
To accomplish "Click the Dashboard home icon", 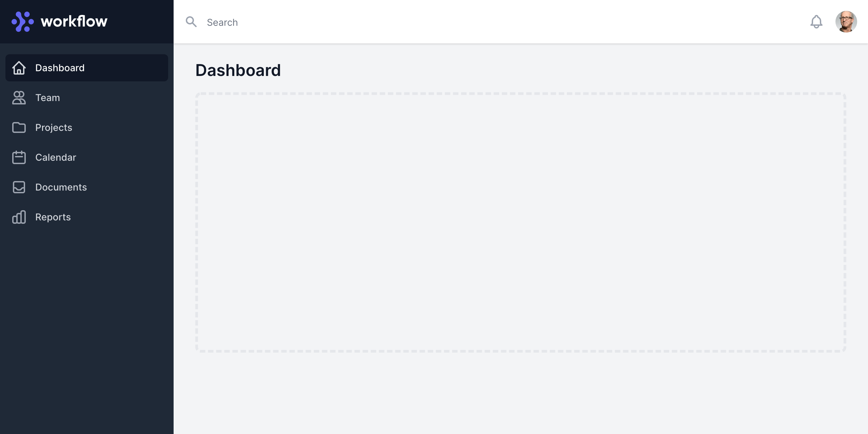I will pos(19,68).
